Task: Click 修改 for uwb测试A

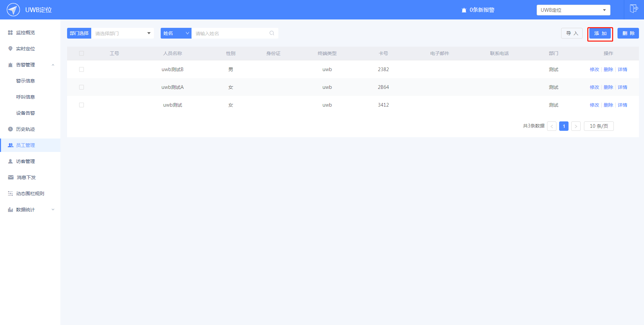Action: pyautogui.click(x=594, y=87)
